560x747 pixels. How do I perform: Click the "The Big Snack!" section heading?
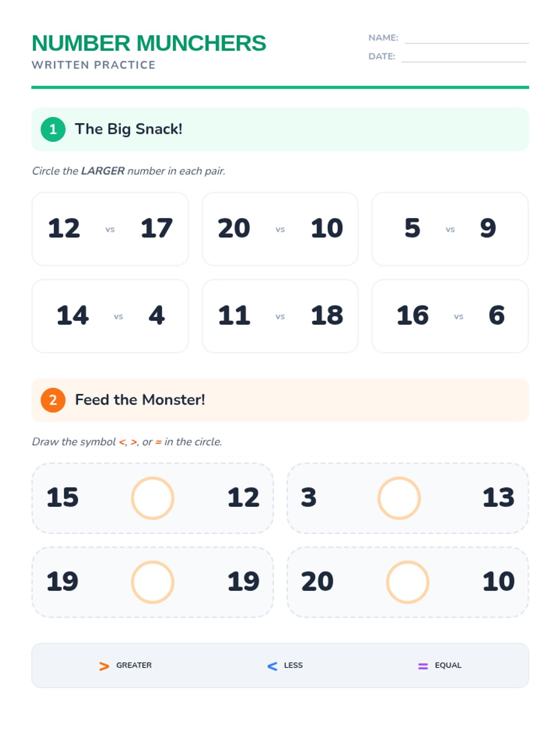(x=128, y=129)
